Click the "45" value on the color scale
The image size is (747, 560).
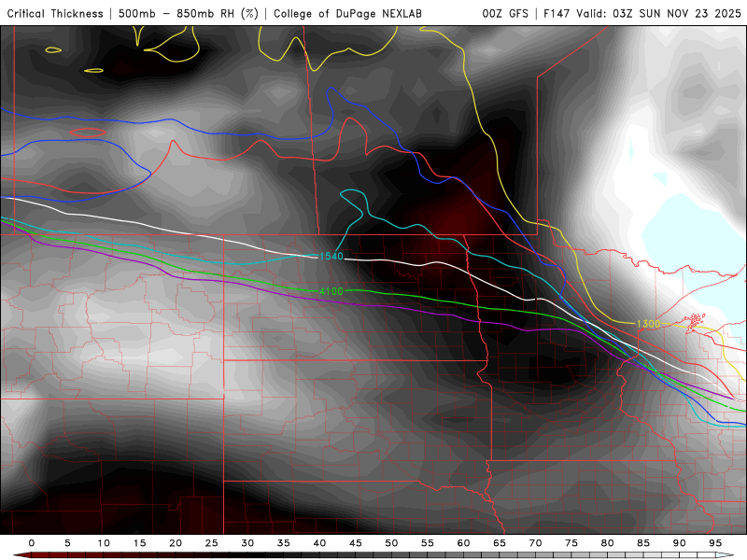(x=356, y=543)
